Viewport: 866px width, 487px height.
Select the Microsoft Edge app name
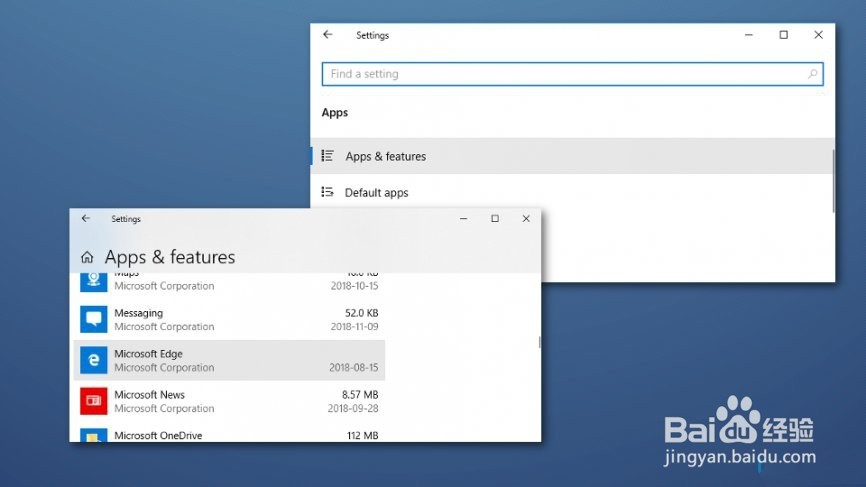[x=149, y=354]
